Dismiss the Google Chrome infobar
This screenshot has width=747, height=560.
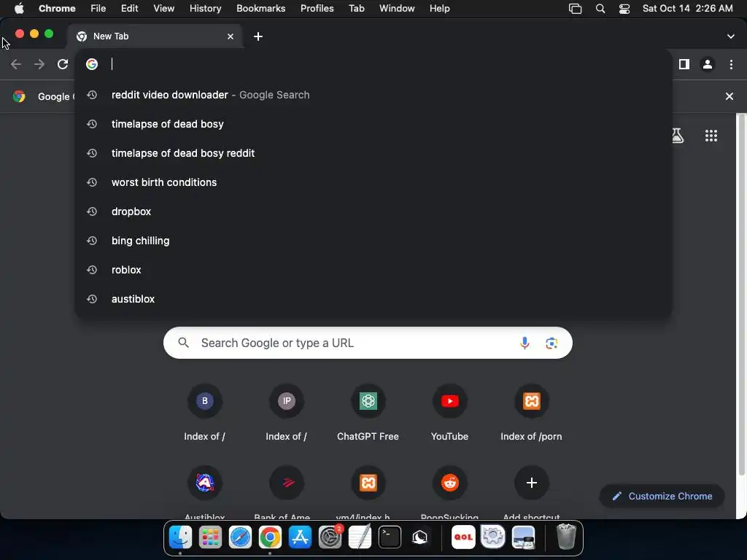[x=729, y=96]
